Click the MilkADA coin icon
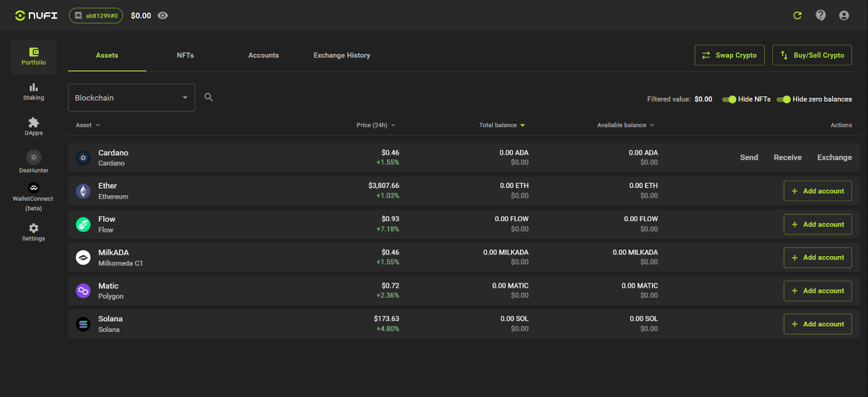This screenshot has width=868, height=397. [83, 258]
